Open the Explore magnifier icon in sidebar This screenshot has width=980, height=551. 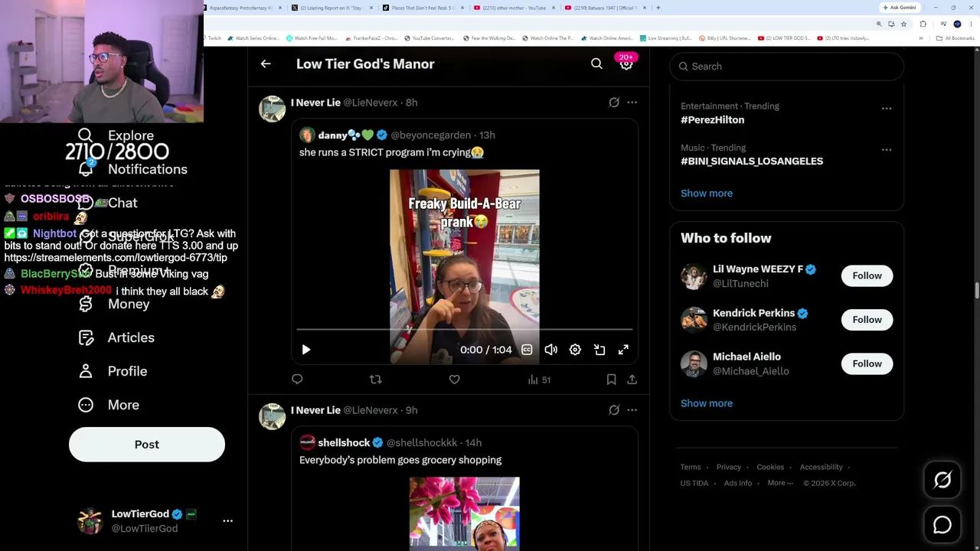pyautogui.click(x=86, y=136)
